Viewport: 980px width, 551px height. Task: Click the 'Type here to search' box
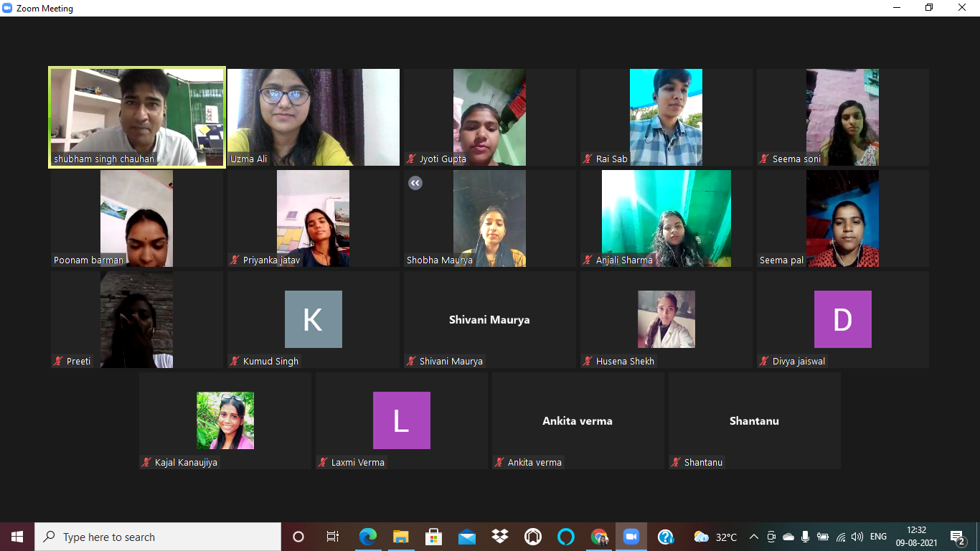tap(158, 537)
